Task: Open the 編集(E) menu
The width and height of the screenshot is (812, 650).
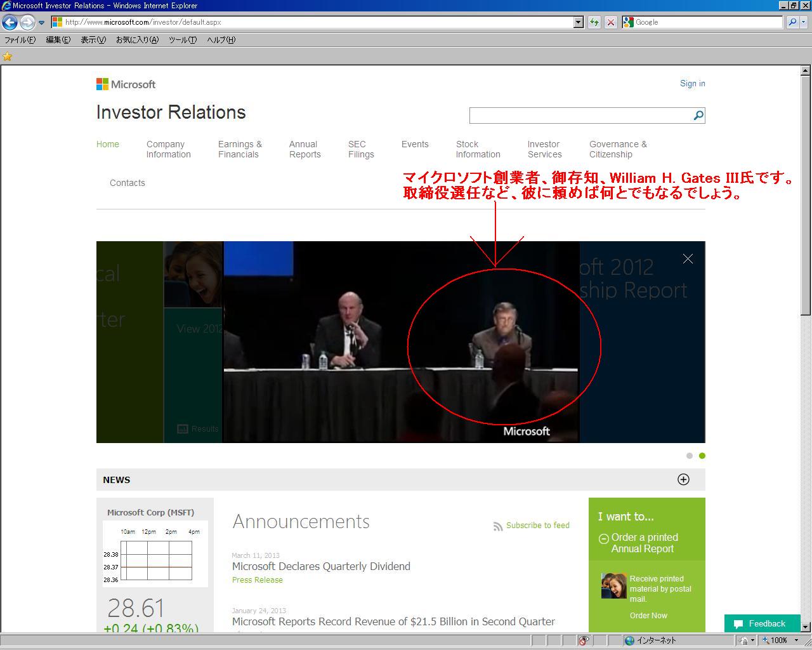Action: [58, 40]
